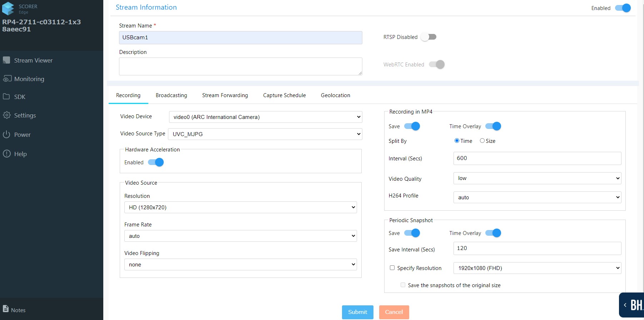Viewport: 644px width, 320px height.
Task: Open the SDK folder icon
Action: click(6, 97)
